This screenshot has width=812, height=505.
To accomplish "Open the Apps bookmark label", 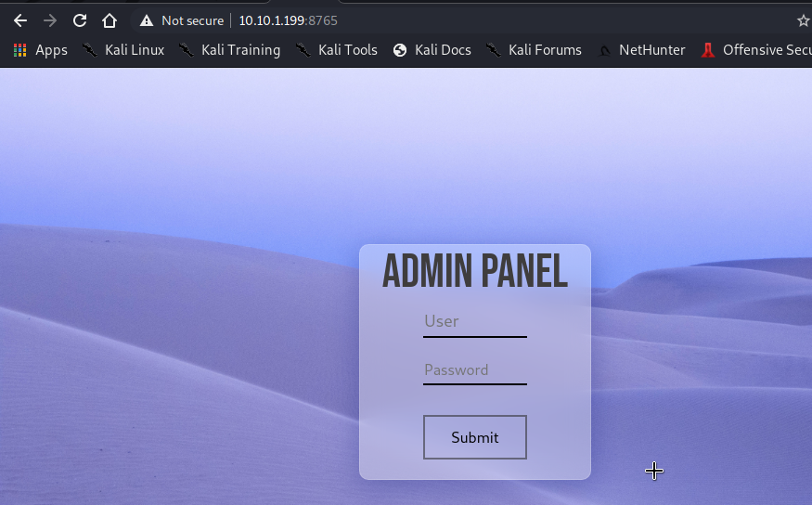I will coord(51,51).
